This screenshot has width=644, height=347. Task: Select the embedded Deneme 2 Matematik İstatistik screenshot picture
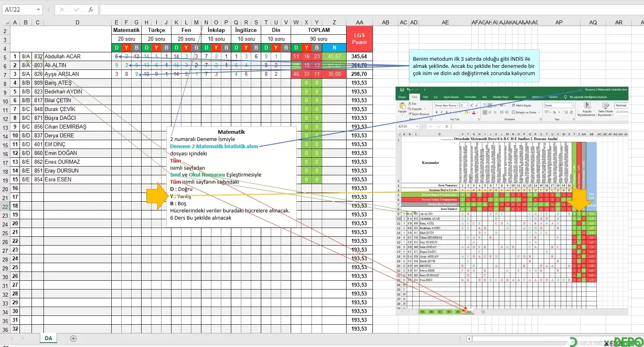point(512,201)
